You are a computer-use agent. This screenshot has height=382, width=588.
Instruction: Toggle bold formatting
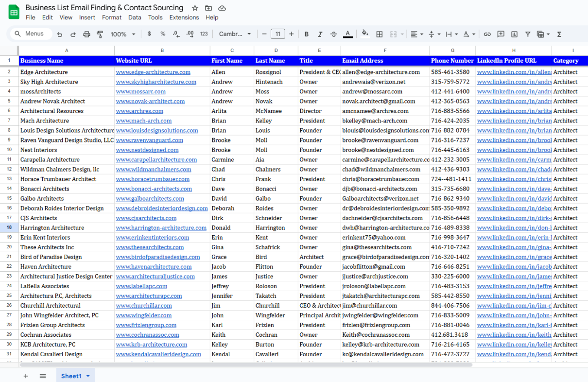pyautogui.click(x=307, y=34)
